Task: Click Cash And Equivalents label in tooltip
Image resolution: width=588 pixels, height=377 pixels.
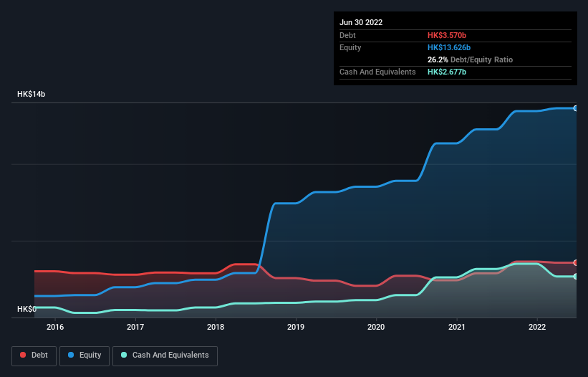Action: (377, 72)
